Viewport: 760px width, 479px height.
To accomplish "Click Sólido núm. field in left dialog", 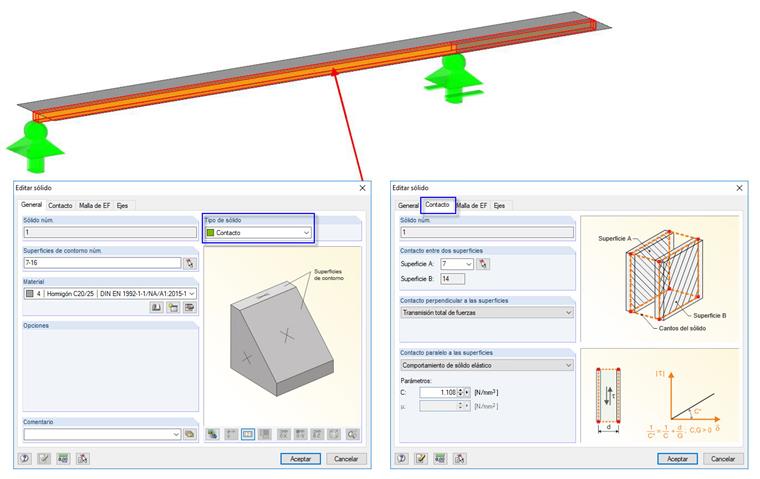I will click(110, 232).
